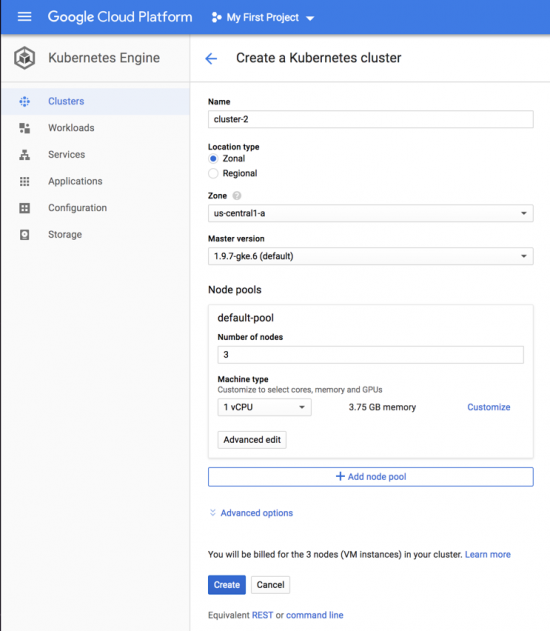Go to Clusters in the sidebar
Viewport: 550px width, 631px height.
coord(95,101)
